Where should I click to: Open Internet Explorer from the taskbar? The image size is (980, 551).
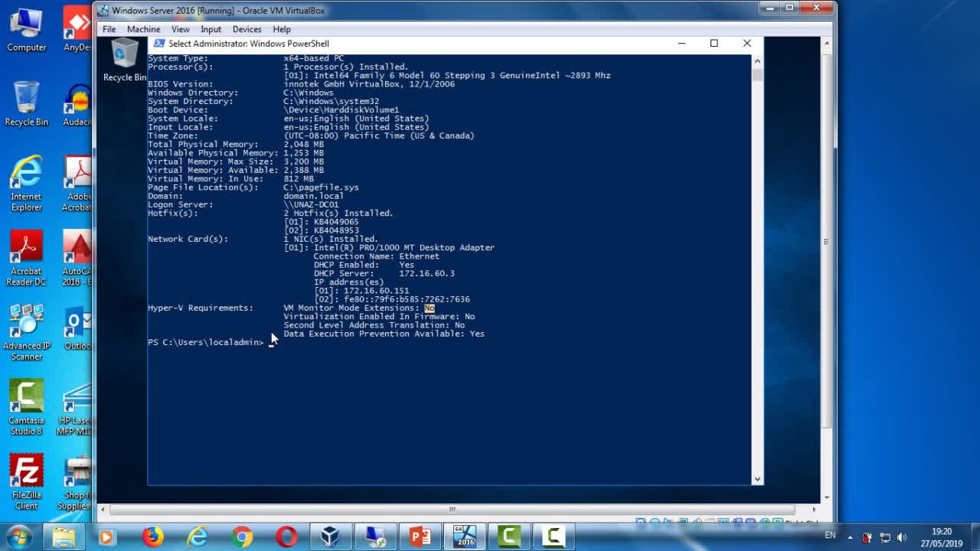[198, 537]
